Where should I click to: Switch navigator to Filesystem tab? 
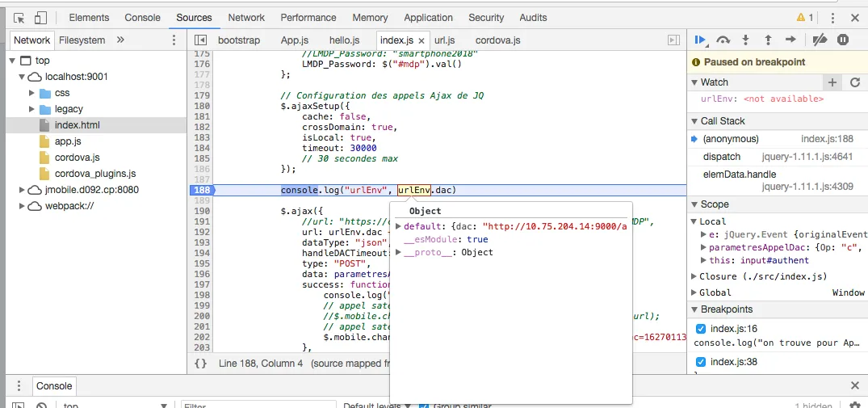point(82,40)
